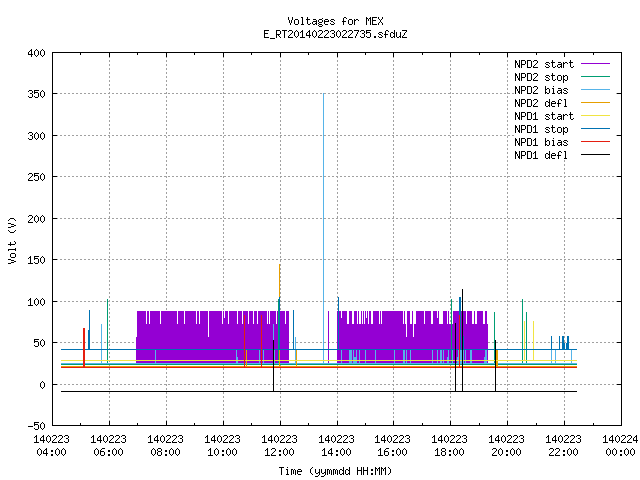Click the x-axis tick 140223 14:00

tap(336, 446)
